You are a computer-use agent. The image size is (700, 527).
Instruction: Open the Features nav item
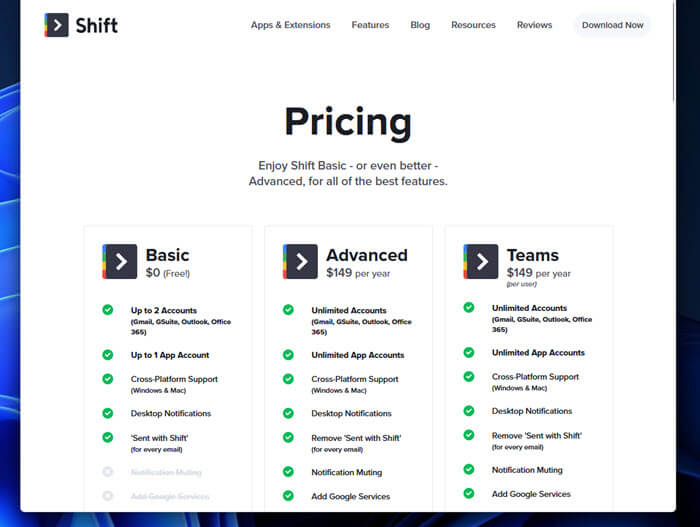[370, 25]
